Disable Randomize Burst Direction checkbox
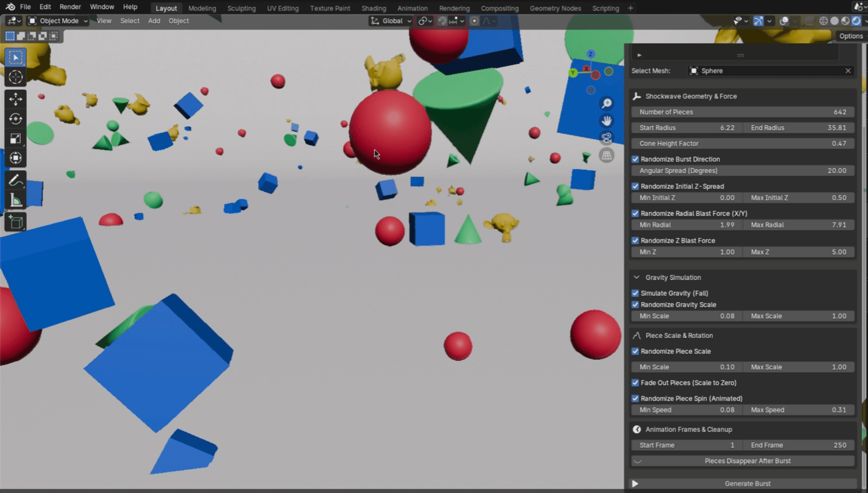 (x=635, y=159)
